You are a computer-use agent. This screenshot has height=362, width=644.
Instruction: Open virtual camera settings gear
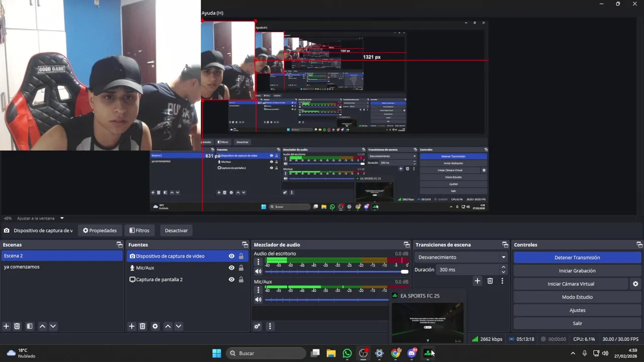point(635,284)
